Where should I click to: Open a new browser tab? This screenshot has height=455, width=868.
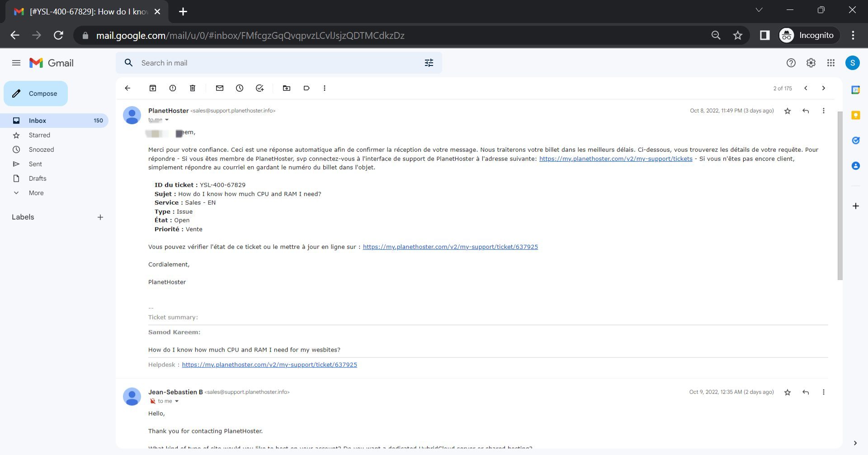click(x=183, y=12)
